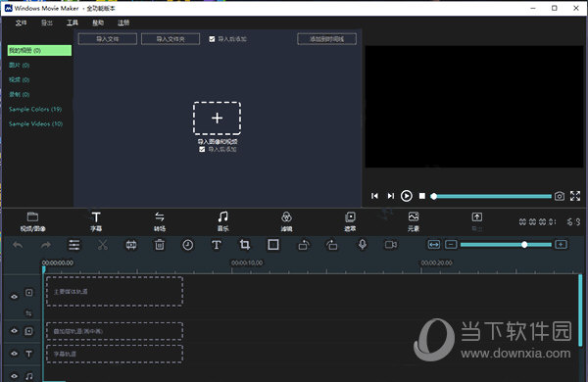This screenshot has width=588, height=382.
Task: Click the clock duration icon
Action: point(188,245)
